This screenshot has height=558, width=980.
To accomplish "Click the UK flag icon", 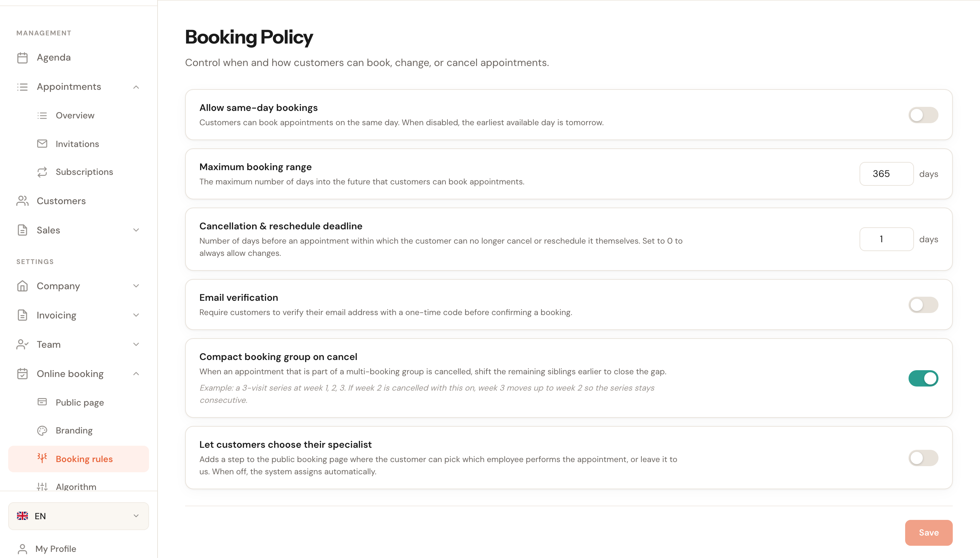I will pos(22,516).
